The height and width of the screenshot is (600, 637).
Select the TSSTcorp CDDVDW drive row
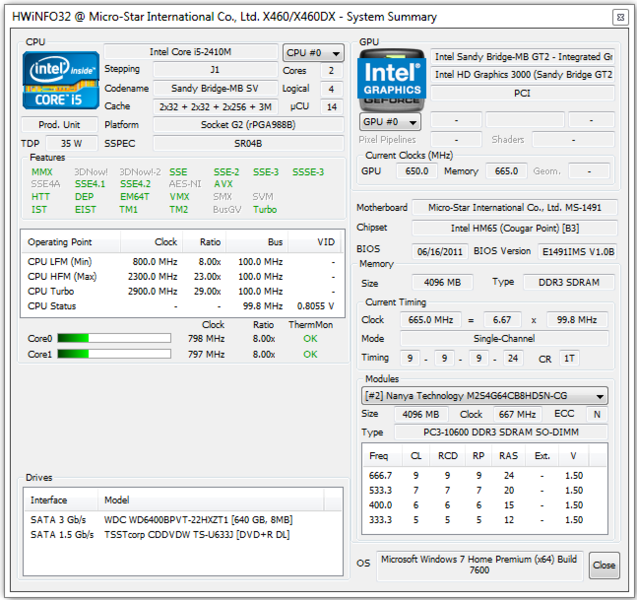coord(183,535)
